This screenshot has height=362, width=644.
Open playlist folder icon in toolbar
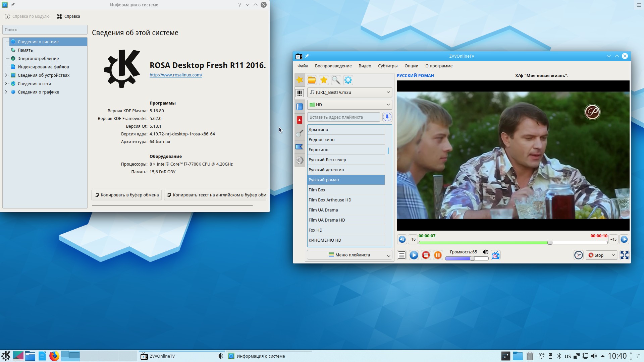point(312,80)
